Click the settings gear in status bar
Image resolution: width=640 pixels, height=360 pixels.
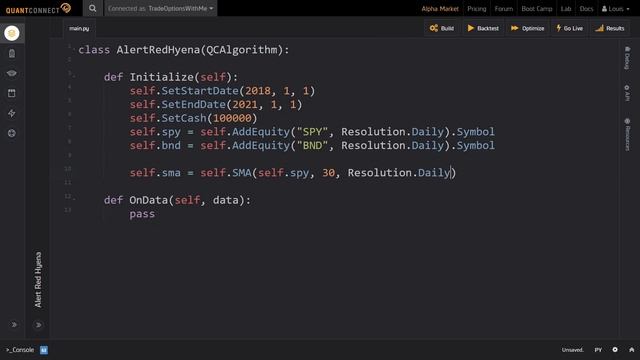[x=615, y=350]
